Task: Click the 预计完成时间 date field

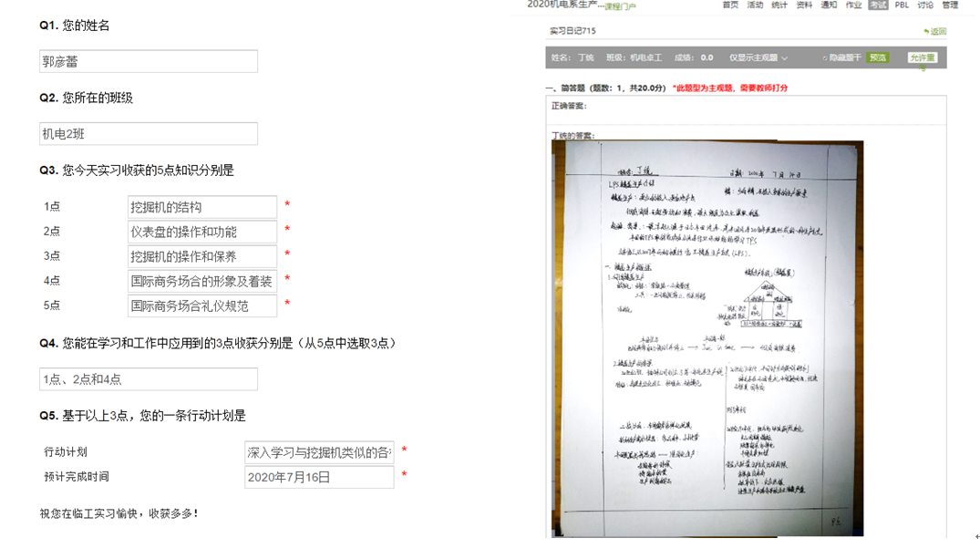Action: pos(319,477)
